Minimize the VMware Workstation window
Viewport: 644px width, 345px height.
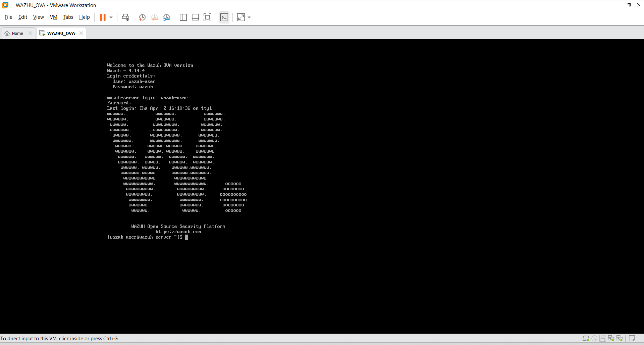(619, 5)
